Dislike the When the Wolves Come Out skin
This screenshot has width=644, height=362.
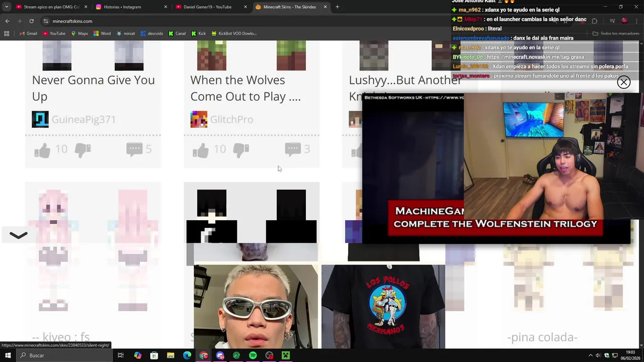(x=241, y=149)
